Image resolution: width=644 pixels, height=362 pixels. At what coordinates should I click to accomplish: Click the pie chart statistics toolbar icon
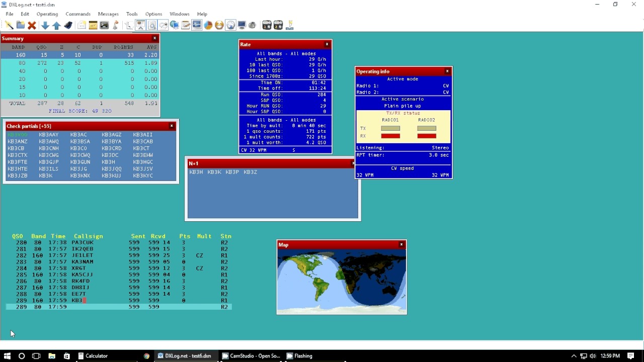click(x=208, y=25)
